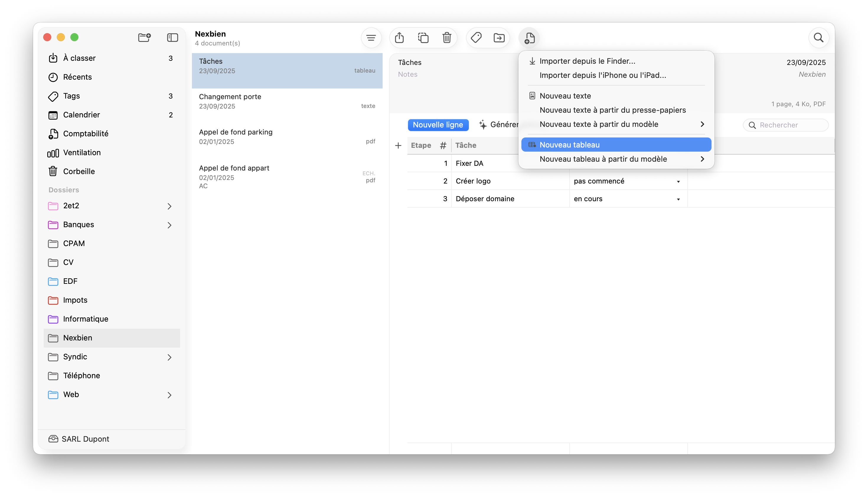Click the plus icon to add column
This screenshot has height=498, width=868.
(x=398, y=146)
